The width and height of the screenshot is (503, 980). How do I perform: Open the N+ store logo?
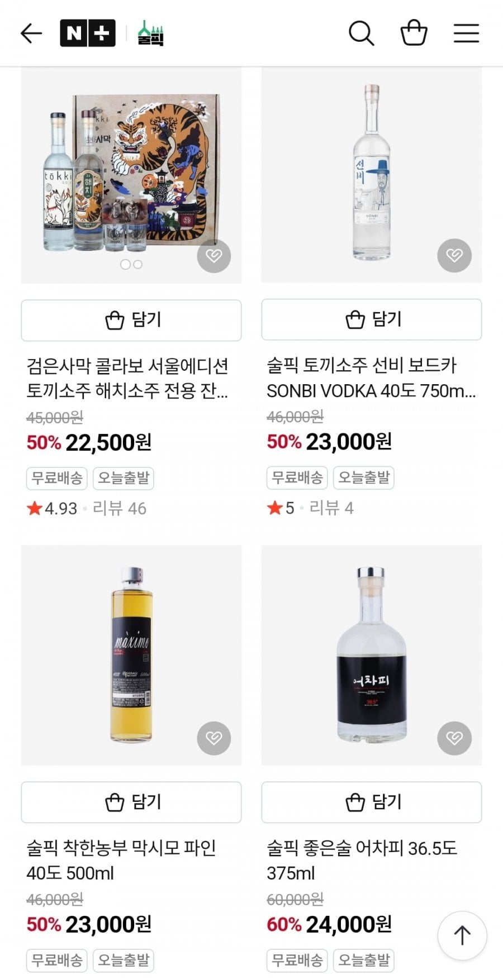[x=88, y=34]
